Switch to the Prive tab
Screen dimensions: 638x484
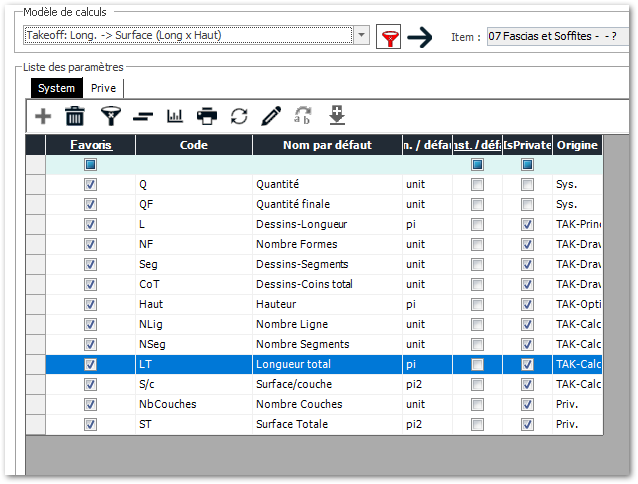(103, 88)
